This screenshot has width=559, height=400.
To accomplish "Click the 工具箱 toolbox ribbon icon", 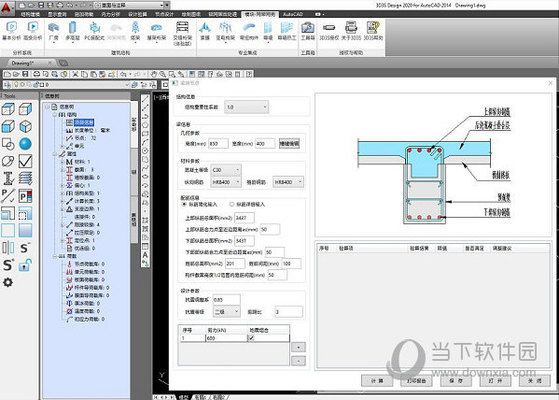I will pos(308,30).
